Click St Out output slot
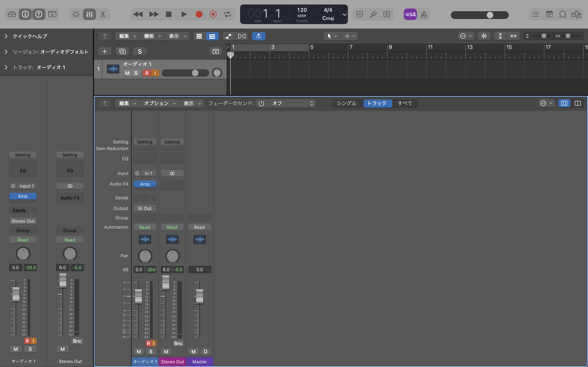Image resolution: width=588 pixels, height=367 pixels. (x=145, y=209)
